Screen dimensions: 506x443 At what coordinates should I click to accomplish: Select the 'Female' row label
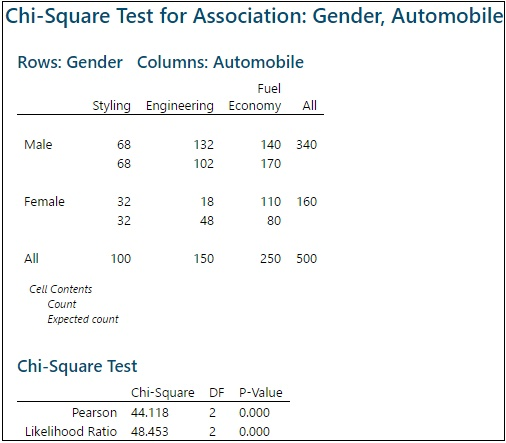click(x=44, y=202)
